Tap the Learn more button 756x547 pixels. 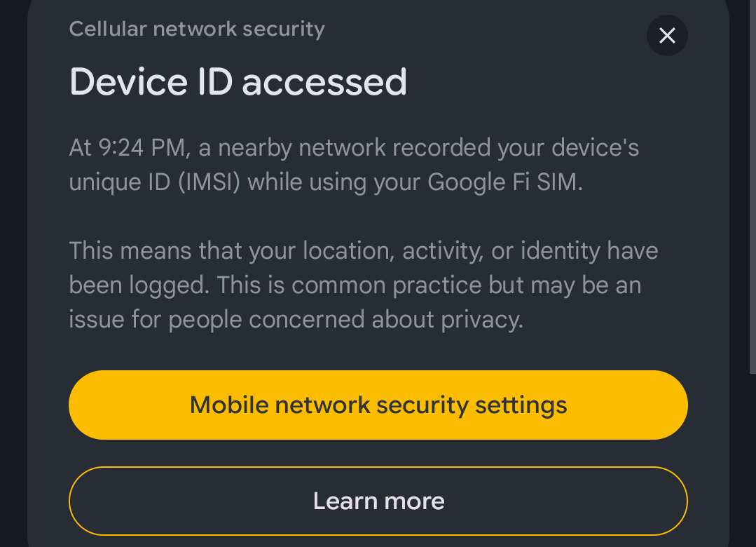coord(378,501)
